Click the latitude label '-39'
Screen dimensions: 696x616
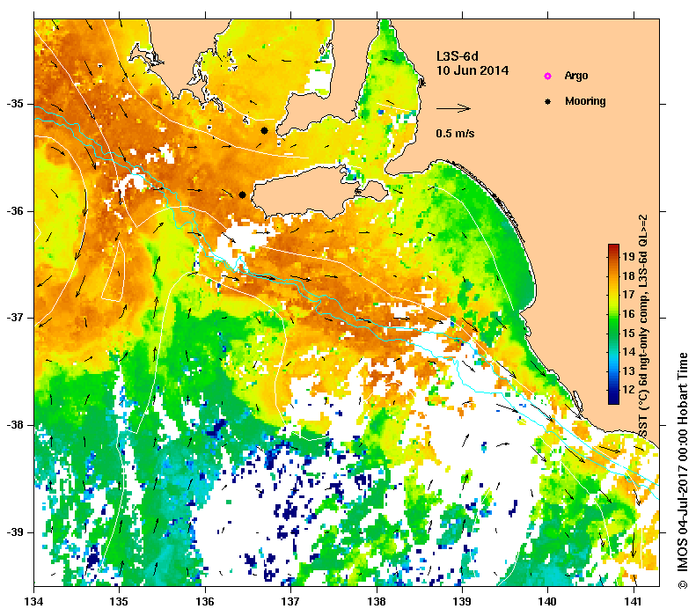click(15, 532)
